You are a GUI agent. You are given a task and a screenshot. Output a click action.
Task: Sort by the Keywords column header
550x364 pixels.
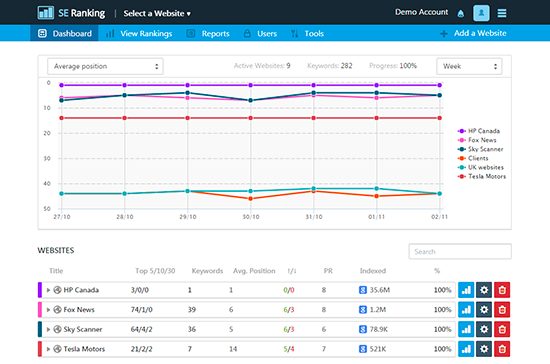207,271
